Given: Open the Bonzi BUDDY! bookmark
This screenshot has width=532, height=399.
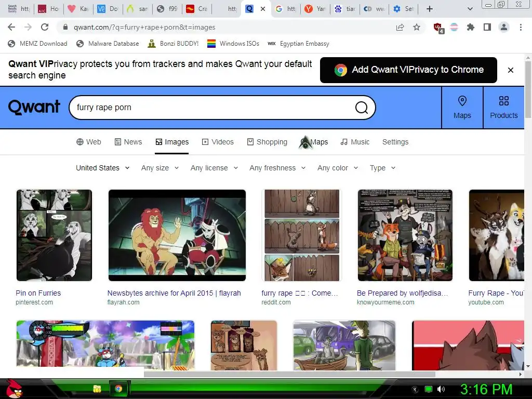Looking at the screenshot, I should coord(173,44).
